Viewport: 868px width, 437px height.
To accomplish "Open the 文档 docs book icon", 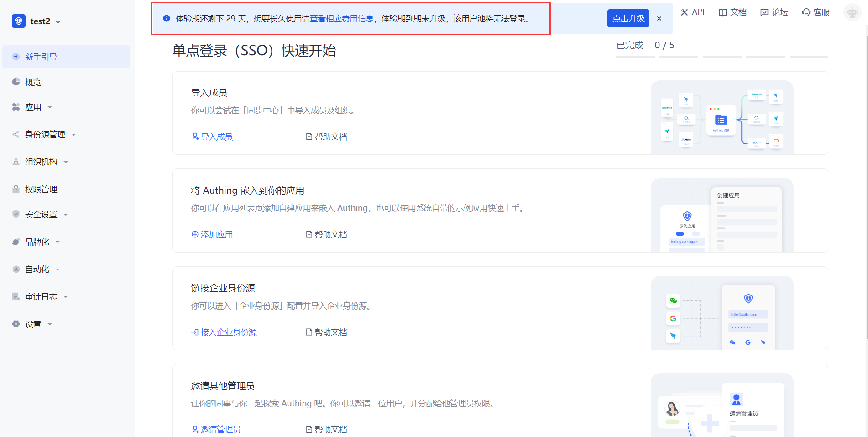I will [722, 12].
